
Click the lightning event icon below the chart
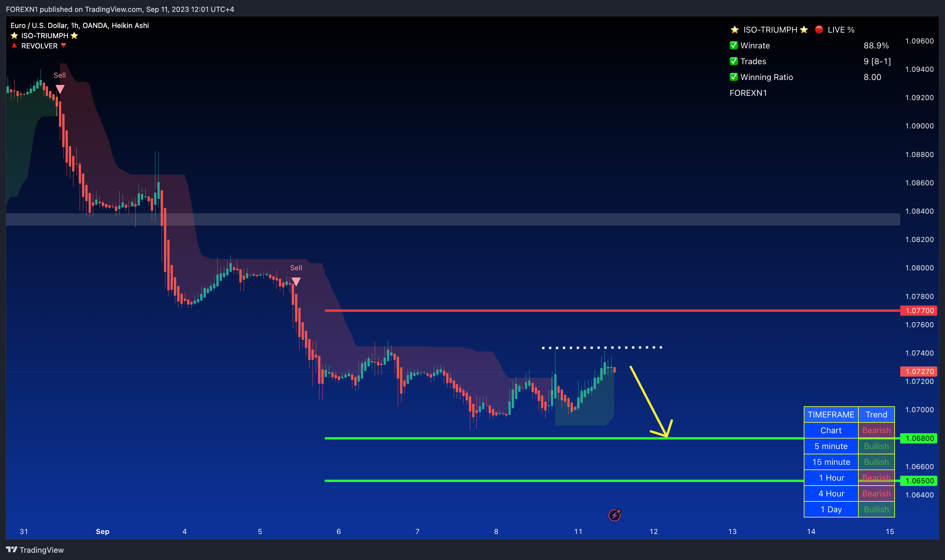coord(614,515)
